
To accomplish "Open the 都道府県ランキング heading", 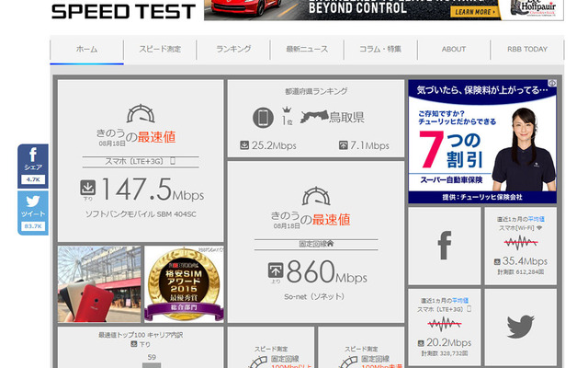I will tap(316, 91).
